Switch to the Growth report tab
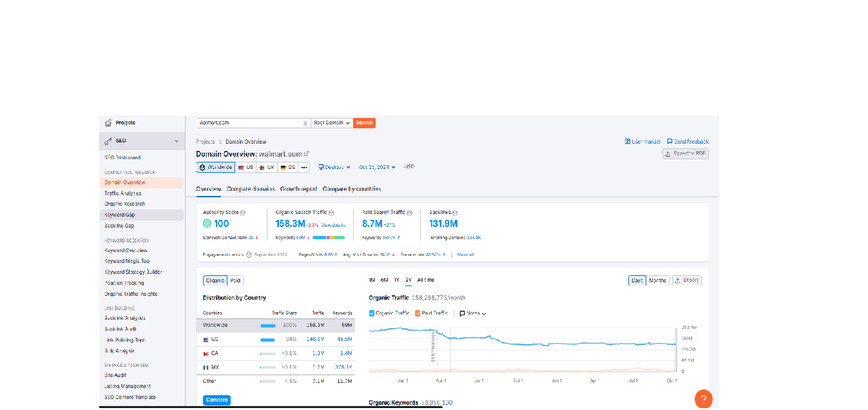 pyautogui.click(x=298, y=189)
